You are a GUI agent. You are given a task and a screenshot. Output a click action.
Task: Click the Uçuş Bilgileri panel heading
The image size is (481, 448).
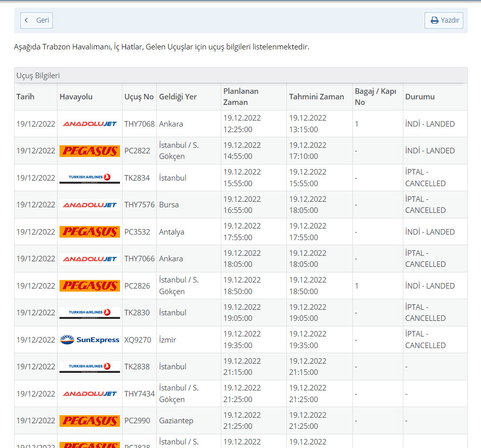coord(38,76)
